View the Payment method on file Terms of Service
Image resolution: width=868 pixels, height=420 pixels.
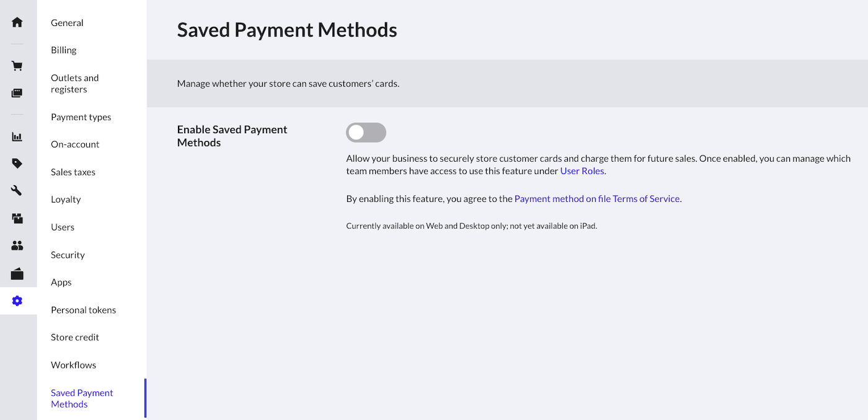click(x=596, y=198)
